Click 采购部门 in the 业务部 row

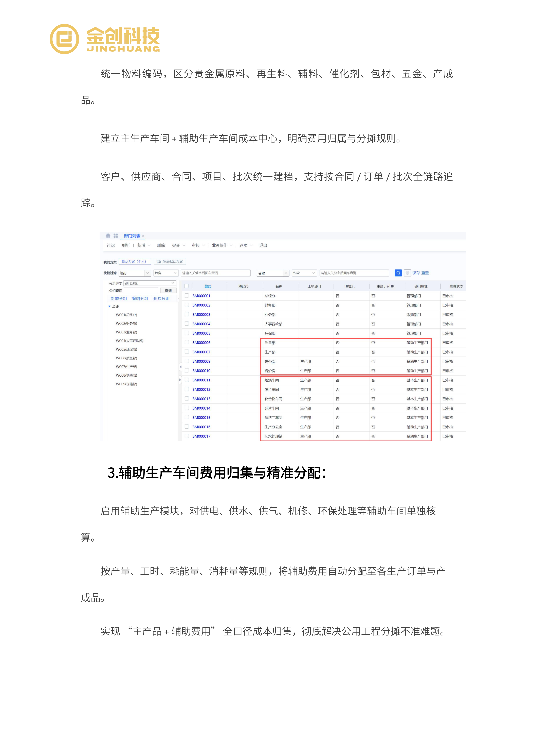[x=414, y=315]
